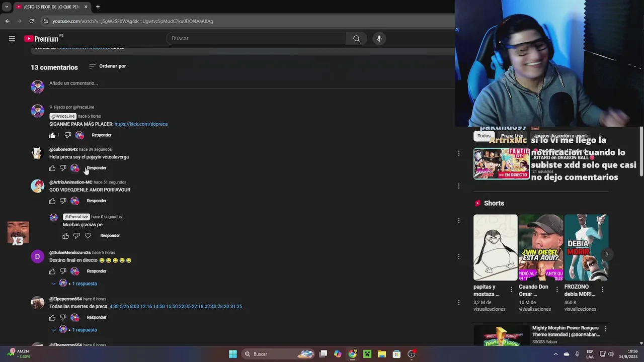Image resolution: width=644 pixels, height=362 pixels.
Task: Heart the Muchas gracias pe reply
Action: (88, 236)
